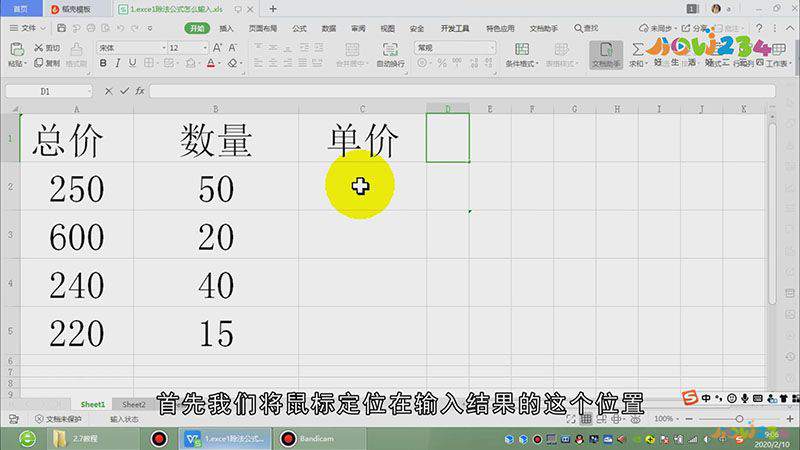Open the font name dropdown (宋体)
Screen dimensions: 800x450
pos(164,47)
